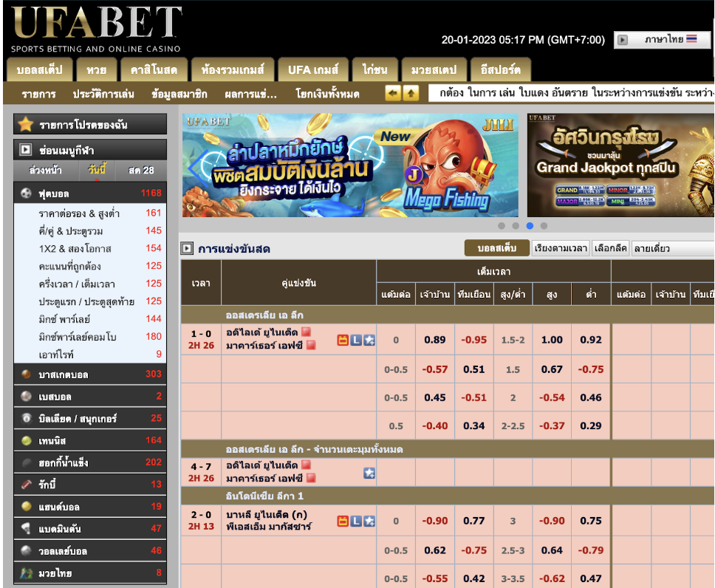This screenshot has height=588, width=715.
Task: Expand the ฮอกกี้น้ำแข็ง category
Action: pos(90,462)
